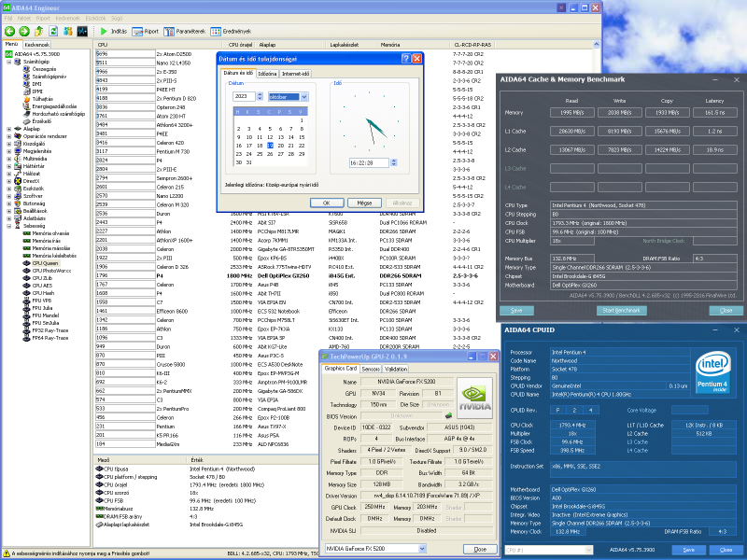Image resolution: width=747 pixels, height=560 pixels.
Task: Click Close in the GPU-Z window
Action: [480, 549]
